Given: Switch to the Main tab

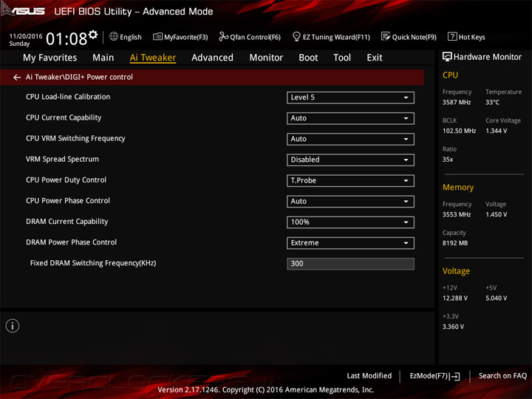Looking at the screenshot, I should pos(103,58).
